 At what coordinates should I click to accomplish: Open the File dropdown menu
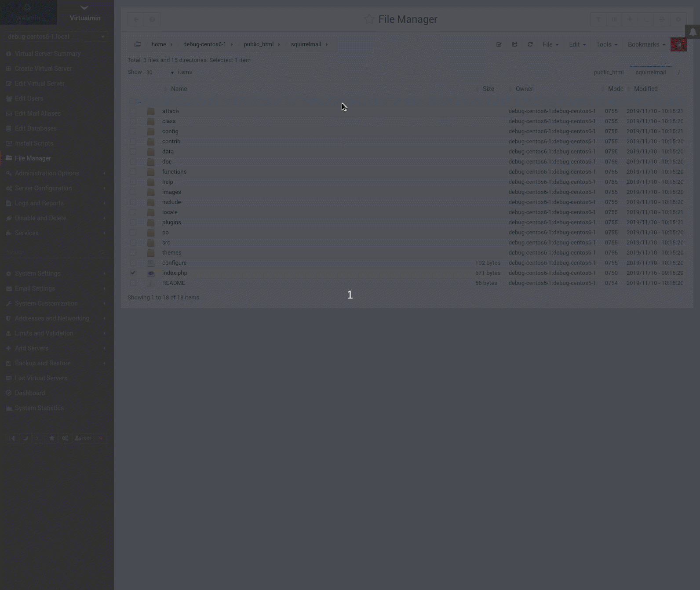tap(551, 44)
